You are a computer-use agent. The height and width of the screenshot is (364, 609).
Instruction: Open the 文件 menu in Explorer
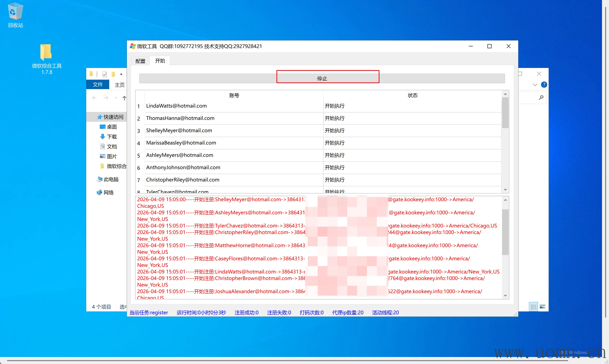point(98,85)
